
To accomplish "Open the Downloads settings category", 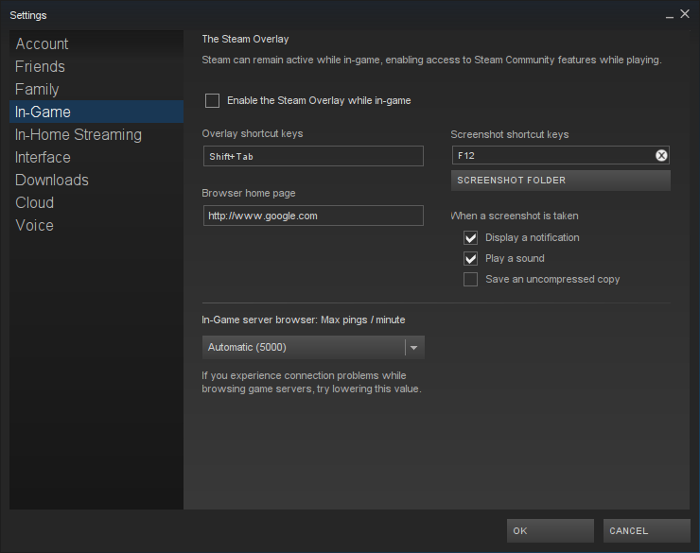I will tap(96, 180).
